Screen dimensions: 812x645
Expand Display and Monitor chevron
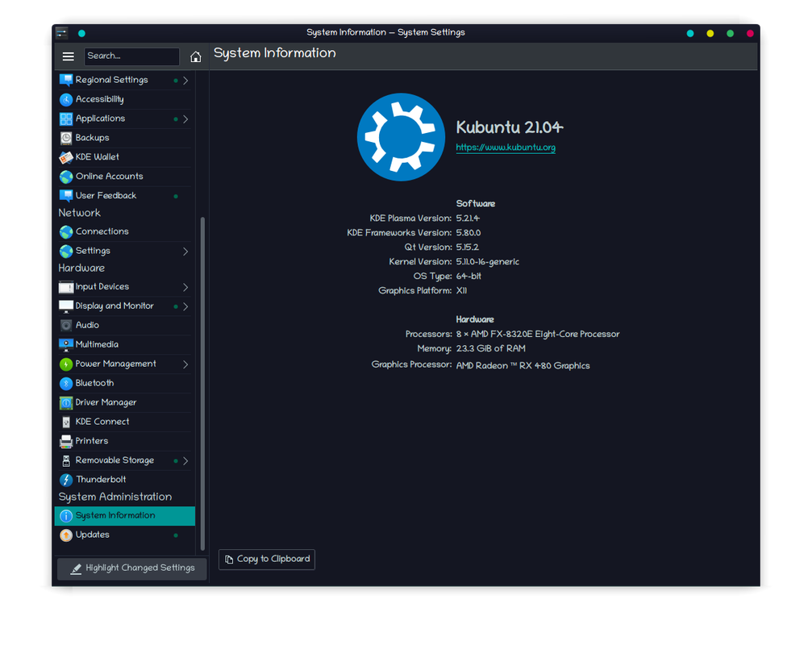[x=185, y=306]
